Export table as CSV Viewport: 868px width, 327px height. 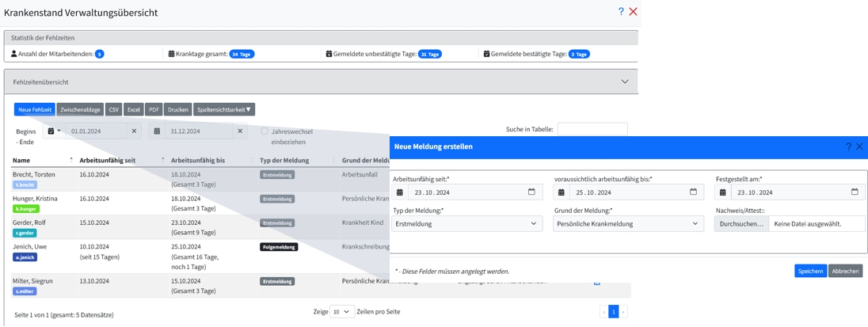click(x=114, y=109)
